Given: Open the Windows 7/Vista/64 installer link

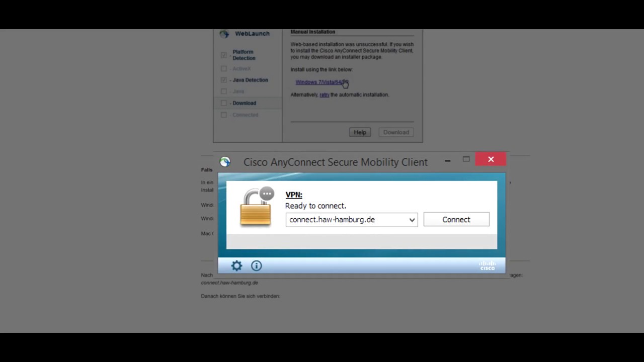Looking at the screenshot, I should 321,82.
